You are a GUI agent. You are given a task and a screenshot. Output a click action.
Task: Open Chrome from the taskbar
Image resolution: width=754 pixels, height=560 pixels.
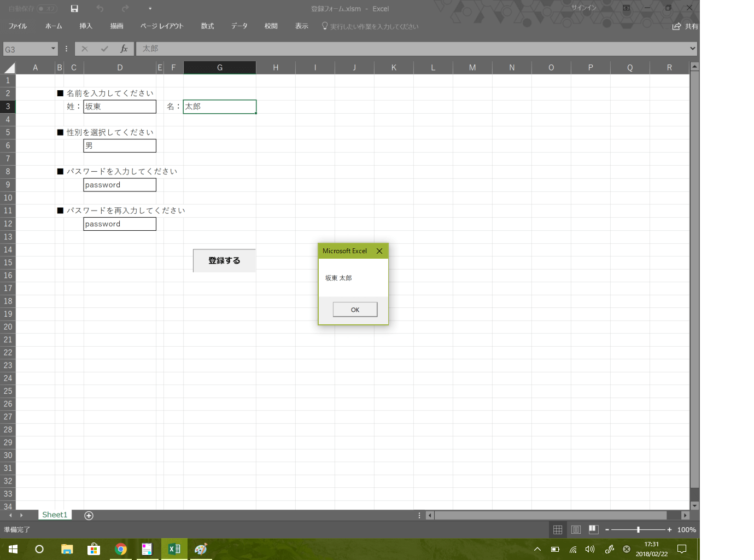pos(121,549)
